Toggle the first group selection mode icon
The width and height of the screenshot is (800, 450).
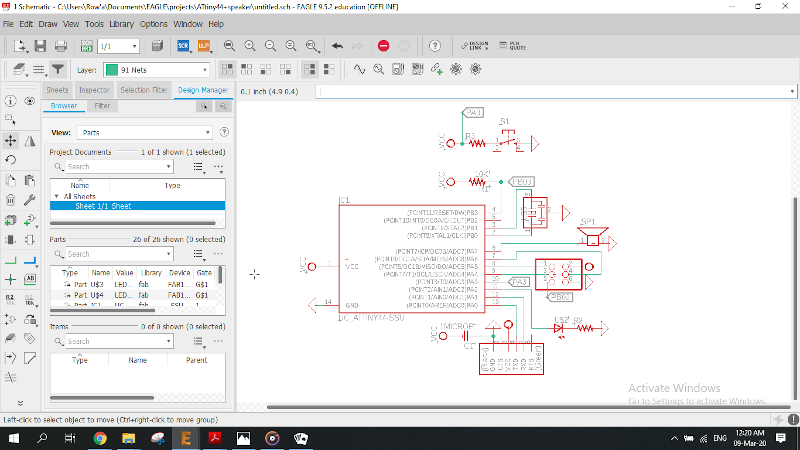pos(228,69)
